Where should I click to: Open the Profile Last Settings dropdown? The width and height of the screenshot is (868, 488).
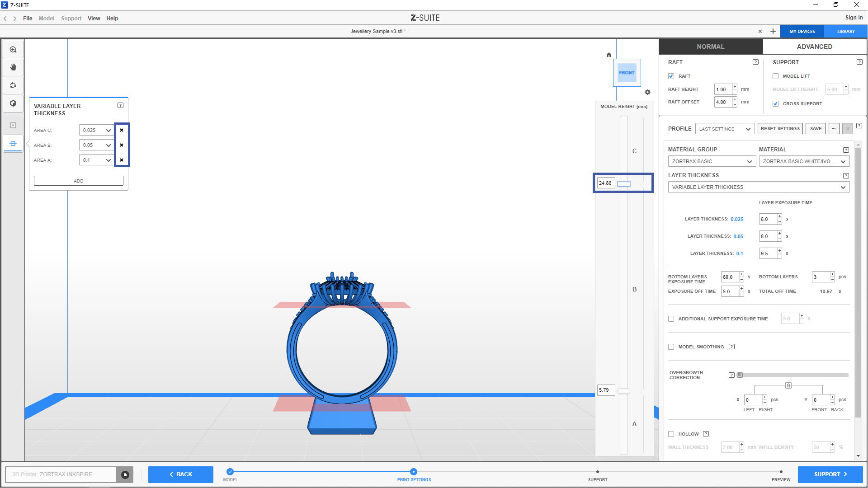click(x=725, y=129)
